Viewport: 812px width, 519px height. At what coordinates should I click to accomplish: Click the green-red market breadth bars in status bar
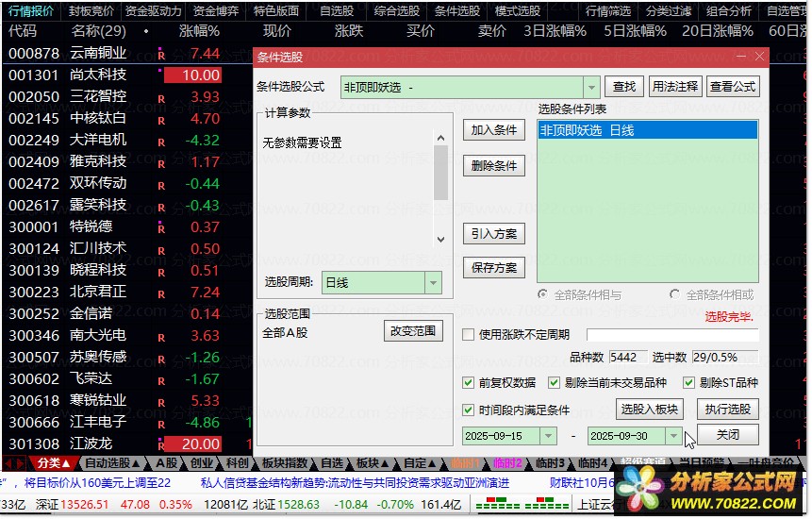[x=522, y=504]
